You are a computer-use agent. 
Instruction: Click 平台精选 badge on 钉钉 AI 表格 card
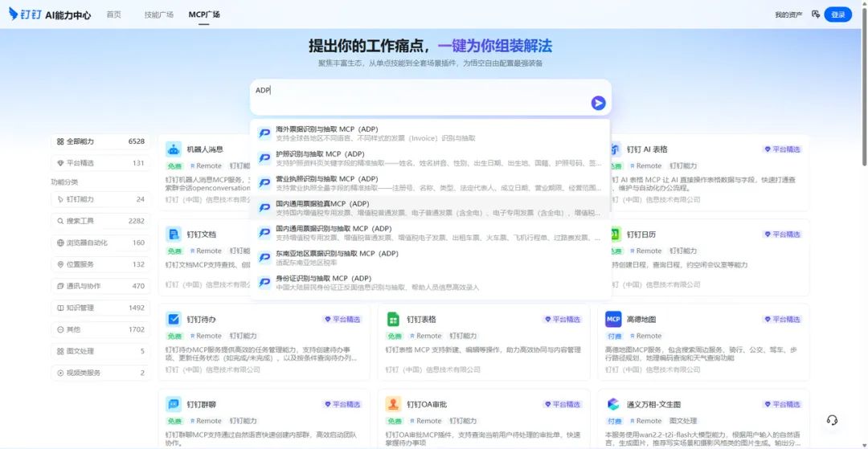783,149
